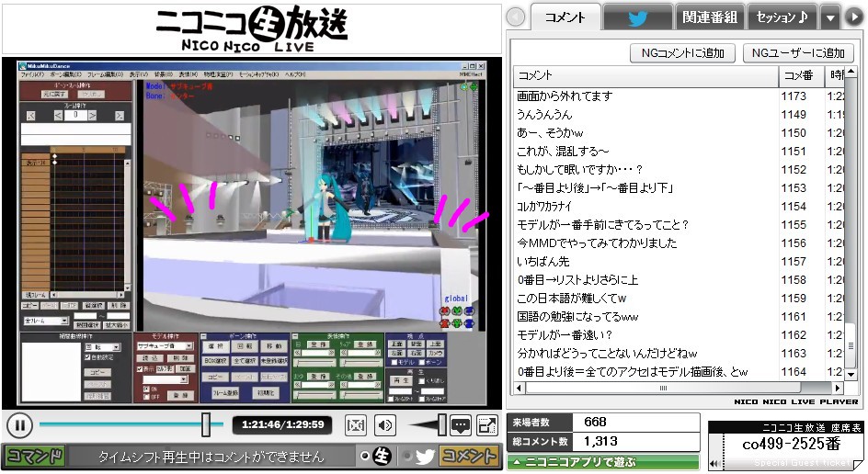
Task: Click the green コマンド button
Action: tap(34, 457)
